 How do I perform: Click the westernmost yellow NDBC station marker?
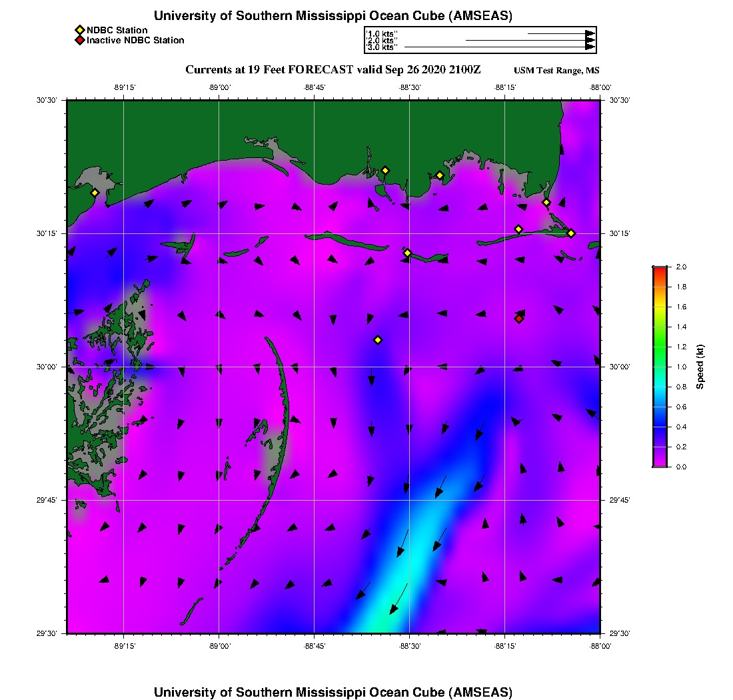point(95,193)
